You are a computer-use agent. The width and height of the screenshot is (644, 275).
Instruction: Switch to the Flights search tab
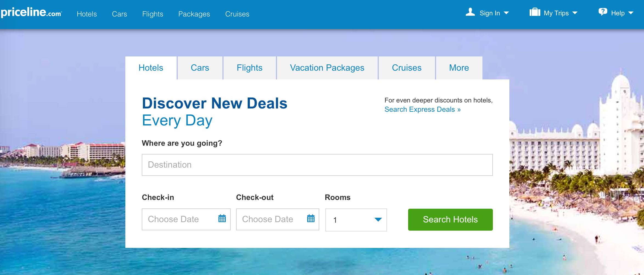point(250,68)
